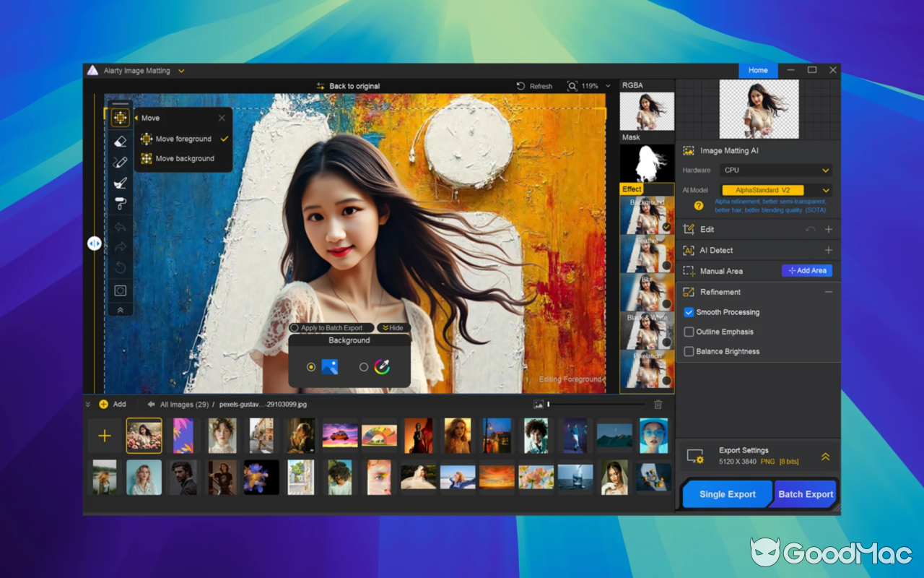Switch to the Home tab
This screenshot has width=924, height=578.
pos(758,70)
